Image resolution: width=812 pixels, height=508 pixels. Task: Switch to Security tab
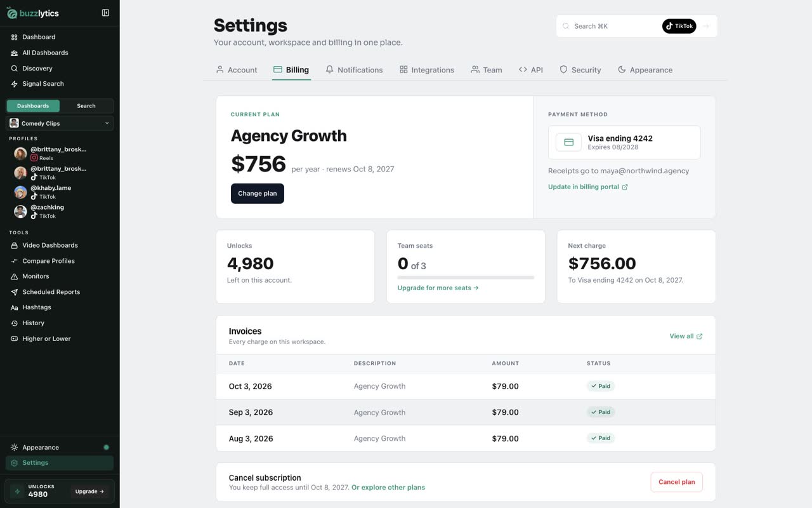(580, 70)
